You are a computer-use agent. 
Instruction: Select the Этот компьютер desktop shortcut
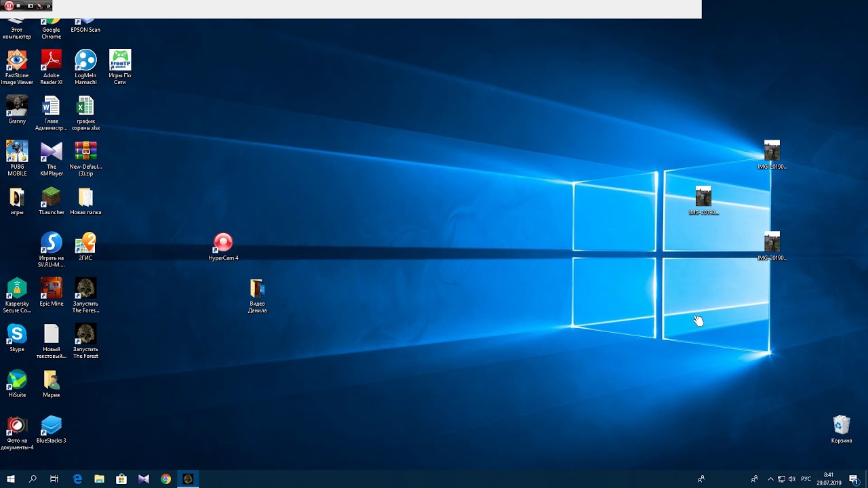[x=17, y=30]
